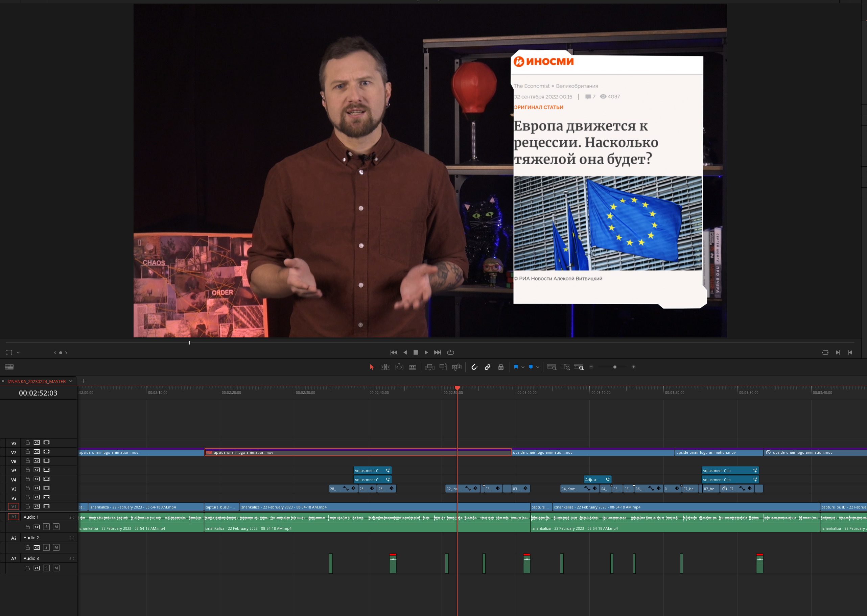Lock the V5 video track
The image size is (867, 616).
point(28,470)
